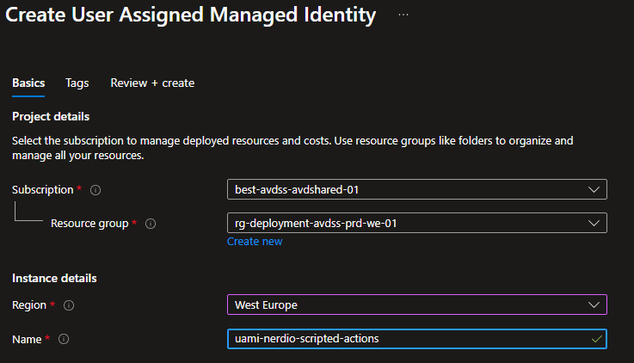Click the Create new resource group link
Image resolution: width=634 pixels, height=363 pixels.
255,241
